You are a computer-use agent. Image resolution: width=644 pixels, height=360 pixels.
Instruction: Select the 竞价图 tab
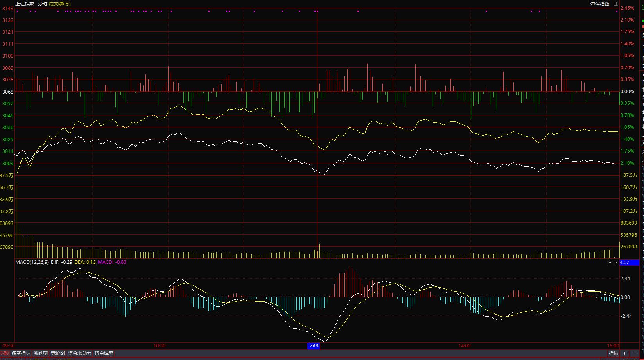coord(58,353)
